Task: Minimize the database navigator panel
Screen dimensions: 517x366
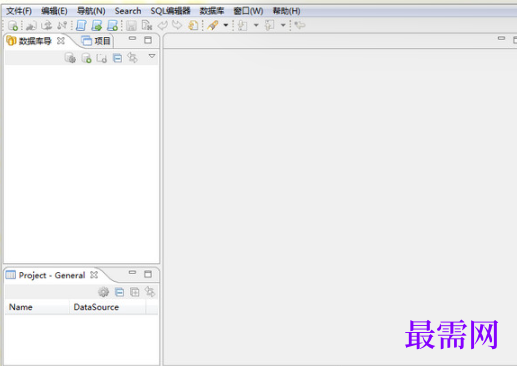Action: (132, 39)
